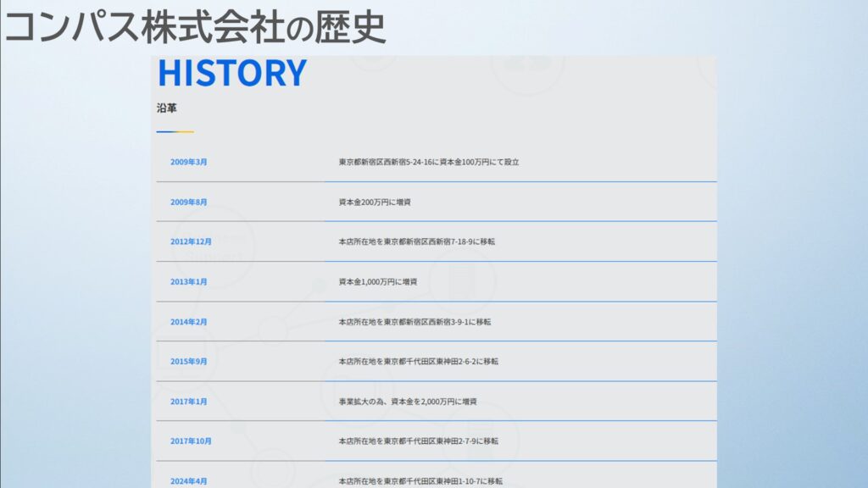
Task: Click the 西新宿5-24-16 establishment description
Action: pyautogui.click(x=428, y=162)
